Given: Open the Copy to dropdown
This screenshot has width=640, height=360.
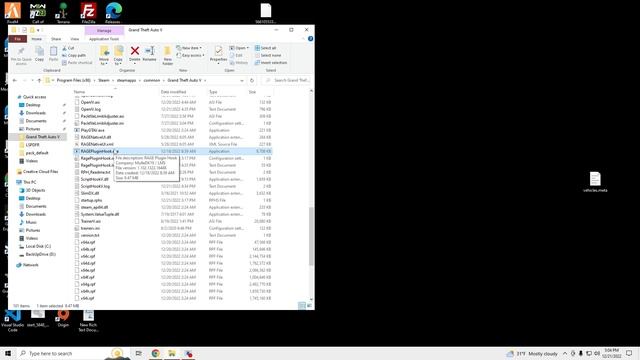Looking at the screenshot, I should point(118,56).
